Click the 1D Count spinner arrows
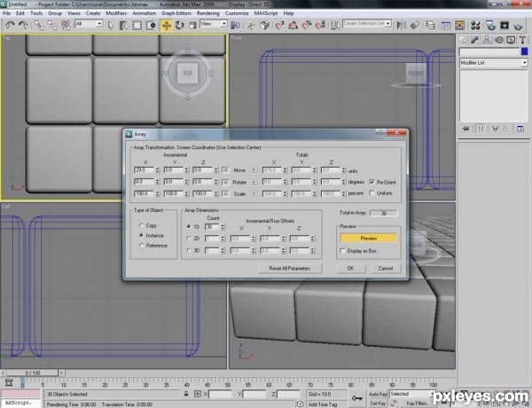 coord(223,227)
